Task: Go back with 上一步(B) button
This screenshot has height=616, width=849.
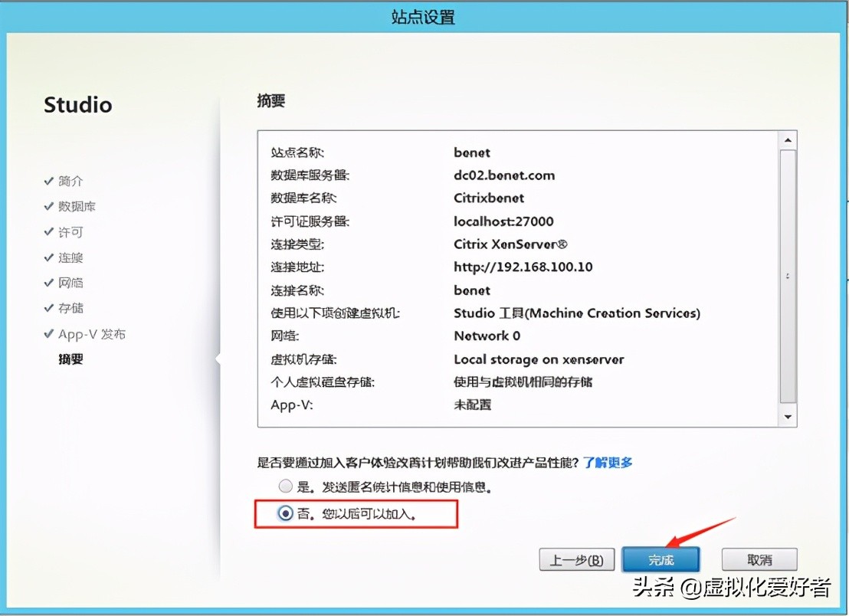Action: click(x=577, y=559)
